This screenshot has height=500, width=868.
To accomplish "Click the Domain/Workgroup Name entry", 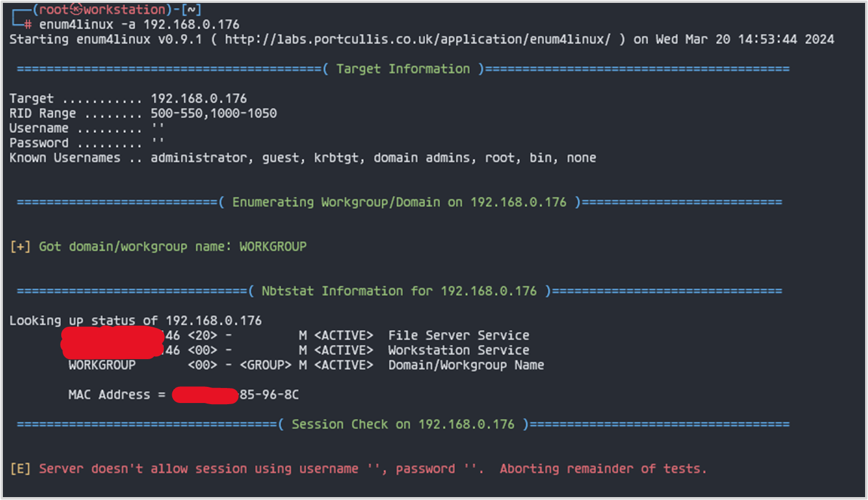I will [x=466, y=365].
